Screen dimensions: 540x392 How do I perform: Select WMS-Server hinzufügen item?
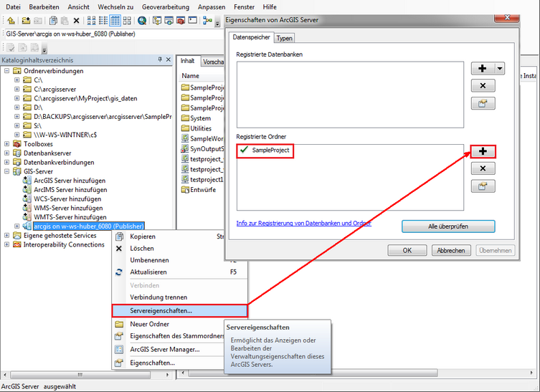coord(68,208)
